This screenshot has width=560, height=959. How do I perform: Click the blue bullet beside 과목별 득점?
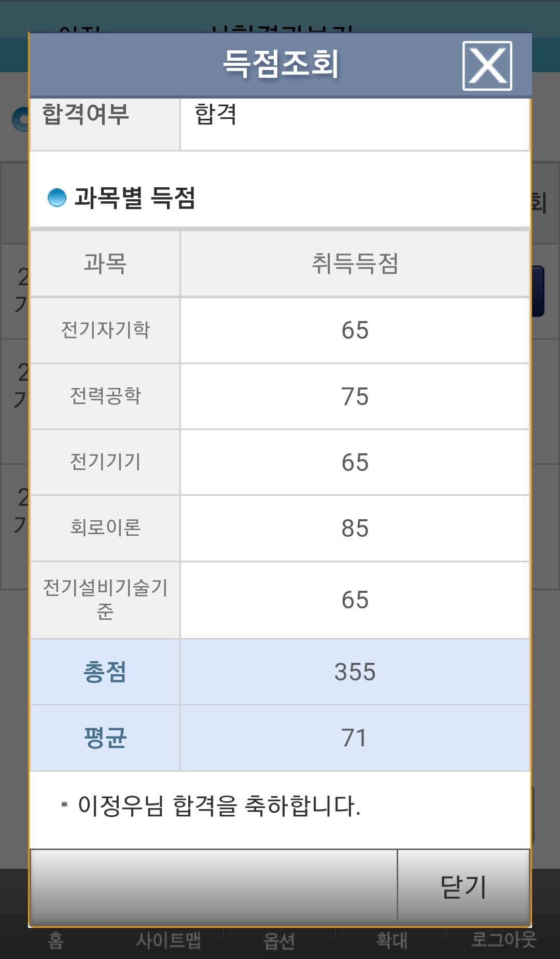[57, 198]
